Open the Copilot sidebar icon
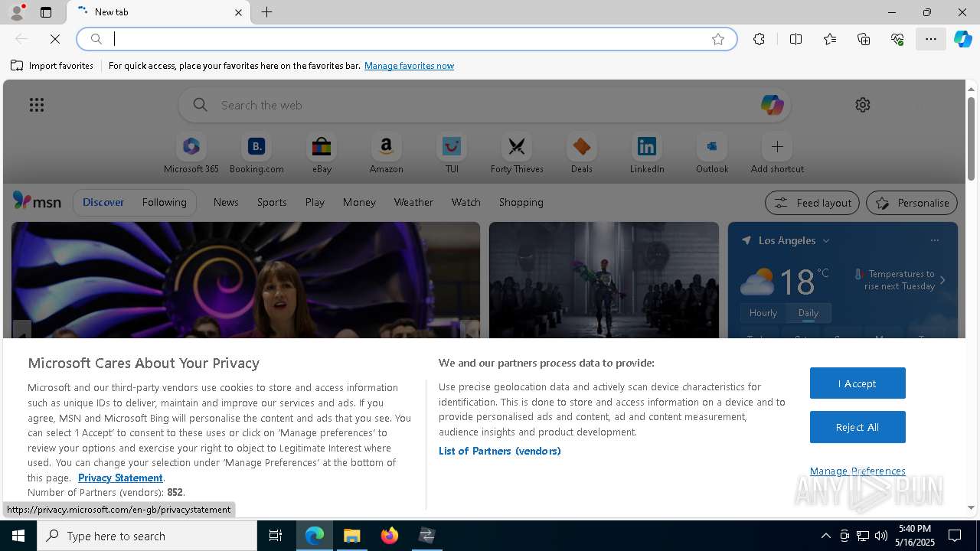 (x=963, y=39)
